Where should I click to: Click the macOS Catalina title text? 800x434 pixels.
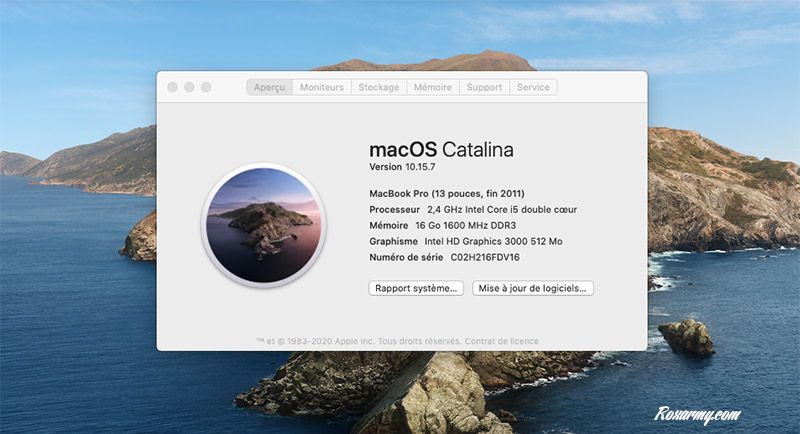point(441,150)
